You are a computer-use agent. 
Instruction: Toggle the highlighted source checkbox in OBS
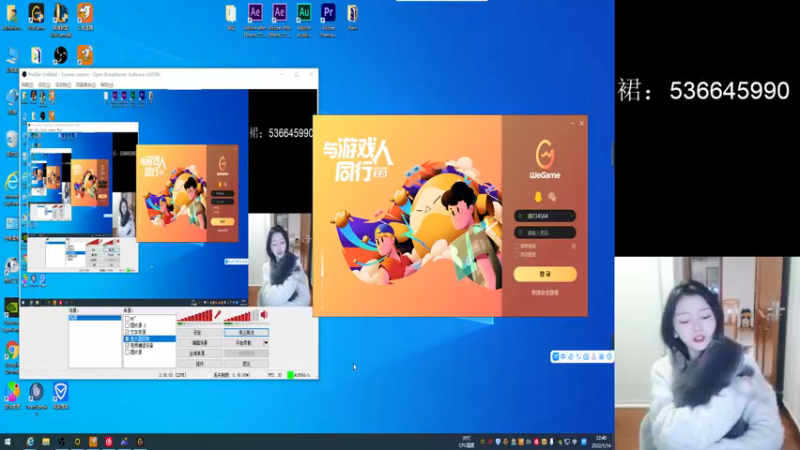click(x=128, y=339)
